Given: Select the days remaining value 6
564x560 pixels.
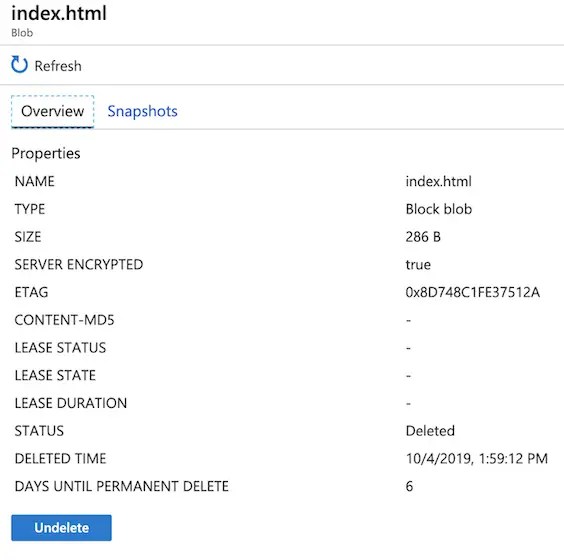Looking at the screenshot, I should [409, 486].
